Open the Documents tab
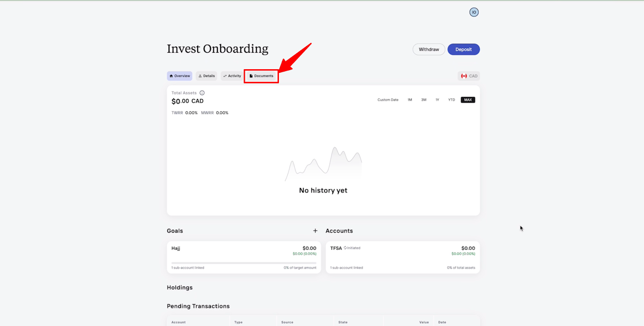 (261, 76)
